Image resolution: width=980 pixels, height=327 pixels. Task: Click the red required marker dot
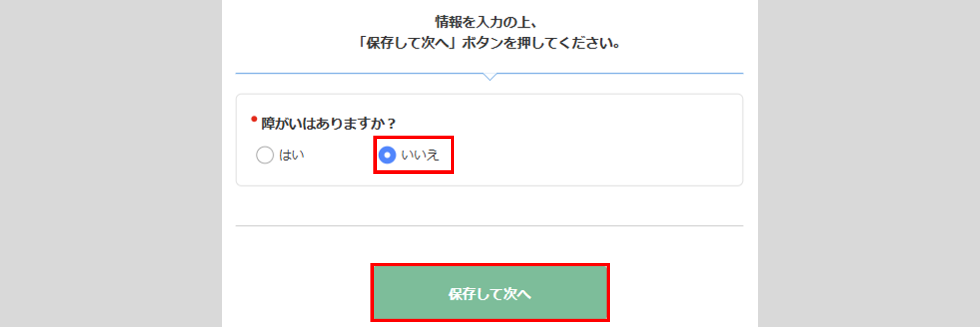(x=254, y=119)
